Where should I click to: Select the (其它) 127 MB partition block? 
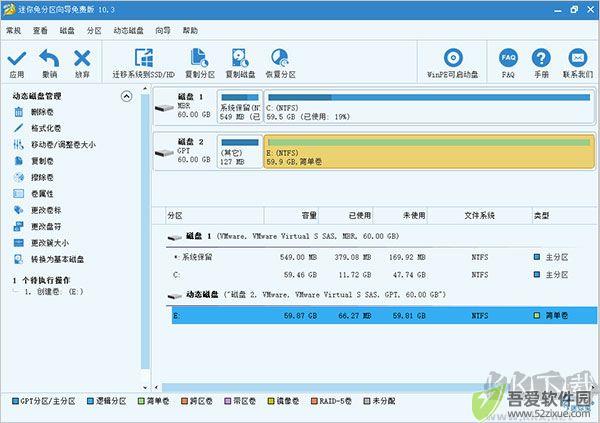point(240,152)
